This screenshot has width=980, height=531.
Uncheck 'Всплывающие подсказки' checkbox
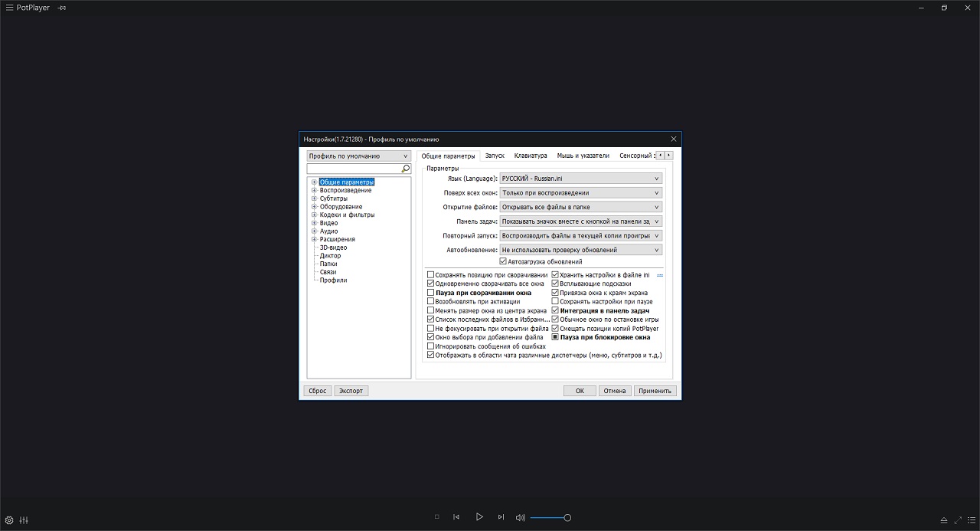click(556, 284)
